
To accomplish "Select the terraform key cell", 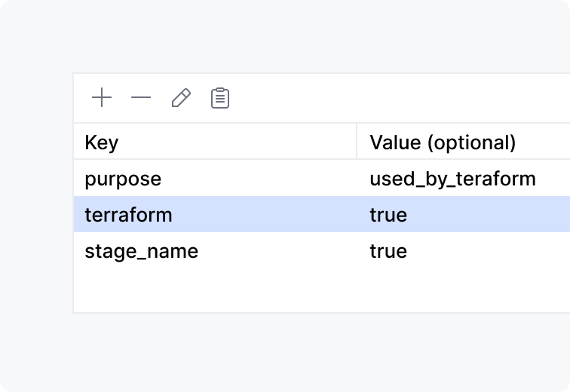I will point(128,215).
